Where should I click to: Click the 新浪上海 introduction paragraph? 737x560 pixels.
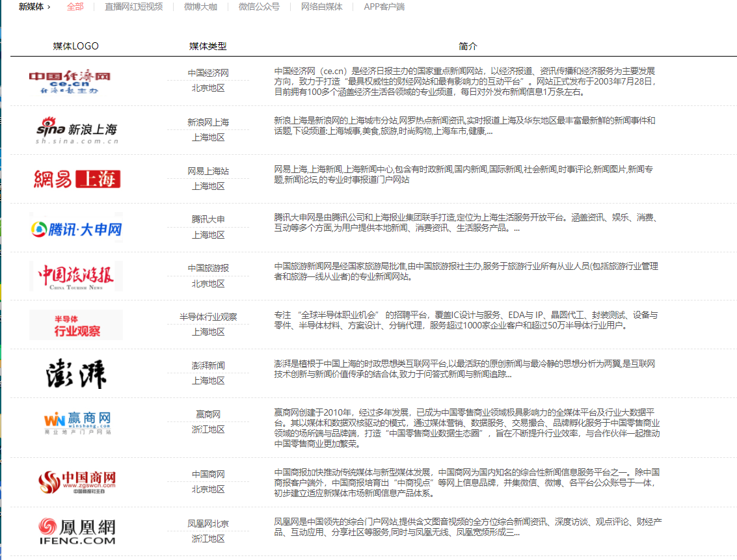tap(464, 126)
